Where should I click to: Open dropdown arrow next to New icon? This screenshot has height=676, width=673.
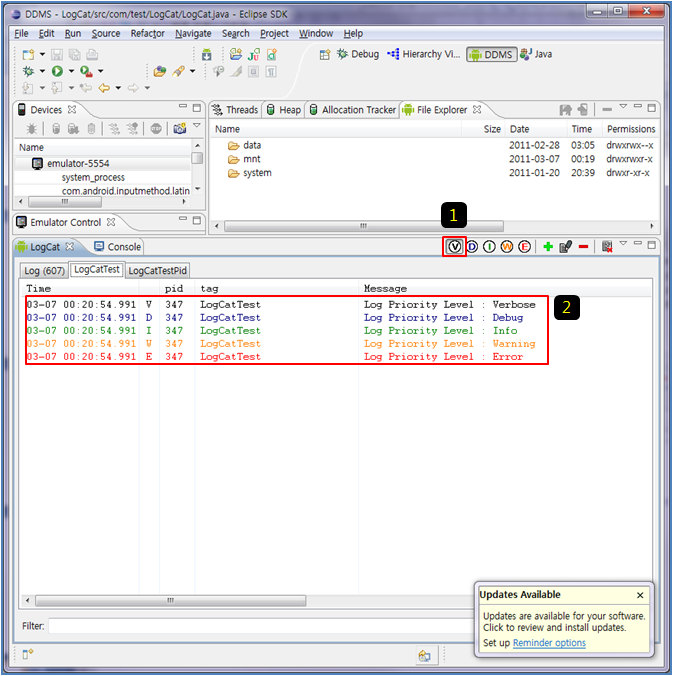[x=42, y=54]
